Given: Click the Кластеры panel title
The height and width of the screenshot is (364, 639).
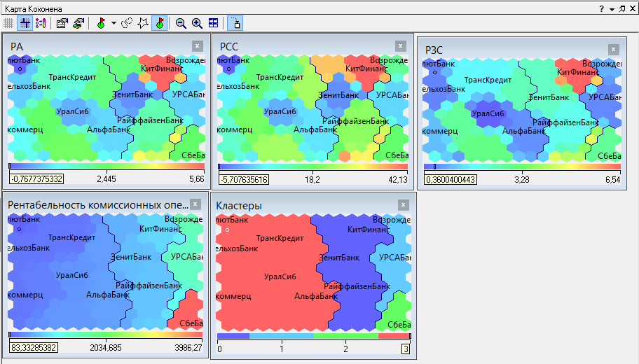Looking at the screenshot, I should 239,206.
